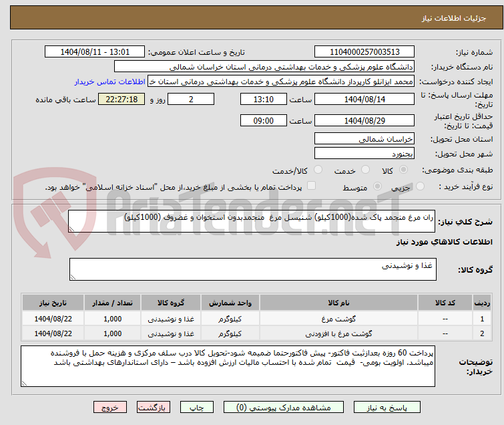The width and height of the screenshot is (504, 425).
Task: Click the remaining time field 22:27:18
Action: click(121, 99)
